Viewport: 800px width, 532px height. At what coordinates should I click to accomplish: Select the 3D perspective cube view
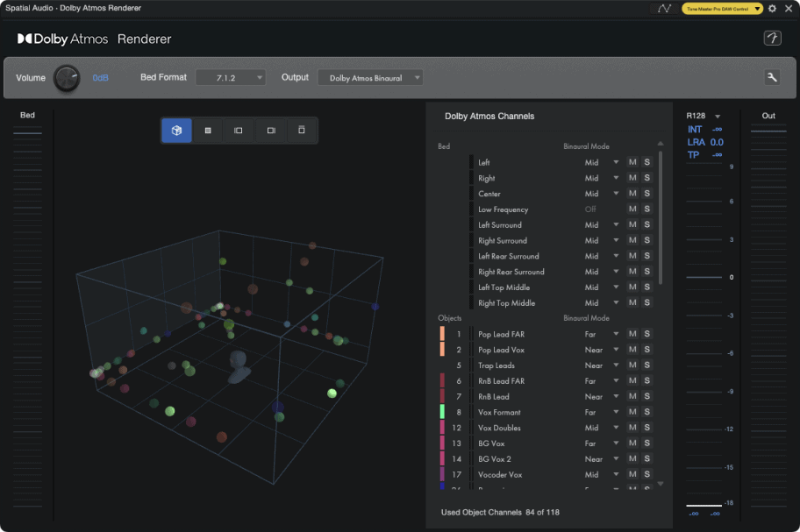(x=176, y=131)
